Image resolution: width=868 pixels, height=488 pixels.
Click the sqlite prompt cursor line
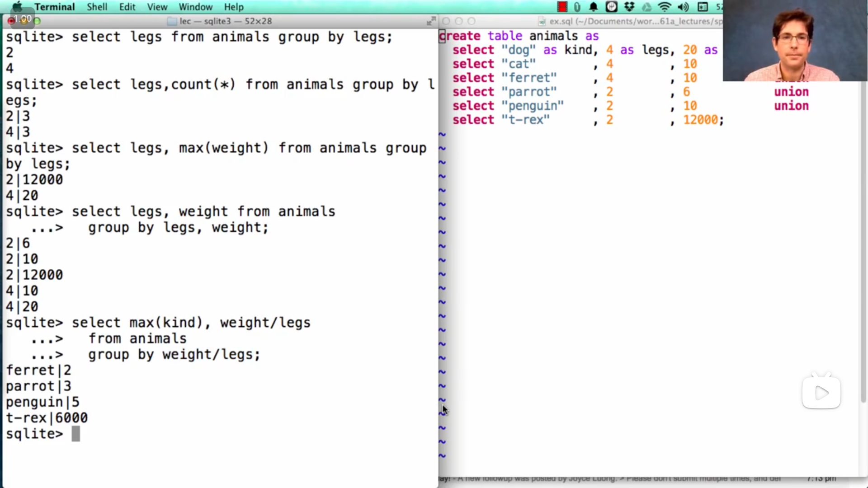pyautogui.click(x=75, y=434)
